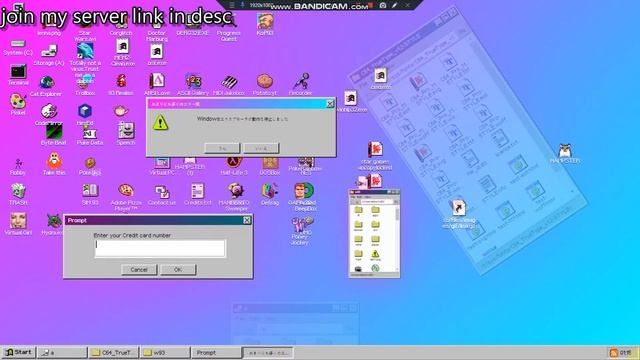Switch to O64_TrueT taskbar item

click(113, 353)
